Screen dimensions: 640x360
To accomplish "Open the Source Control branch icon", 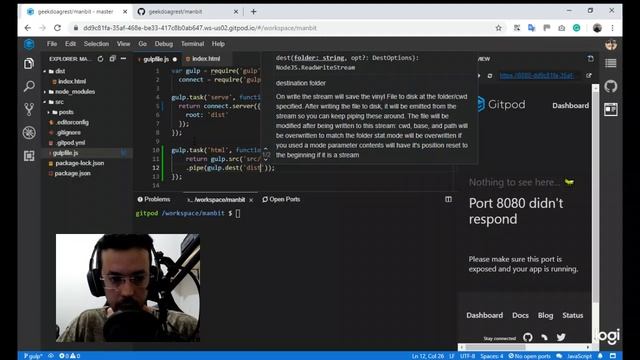I will (x=29, y=109).
